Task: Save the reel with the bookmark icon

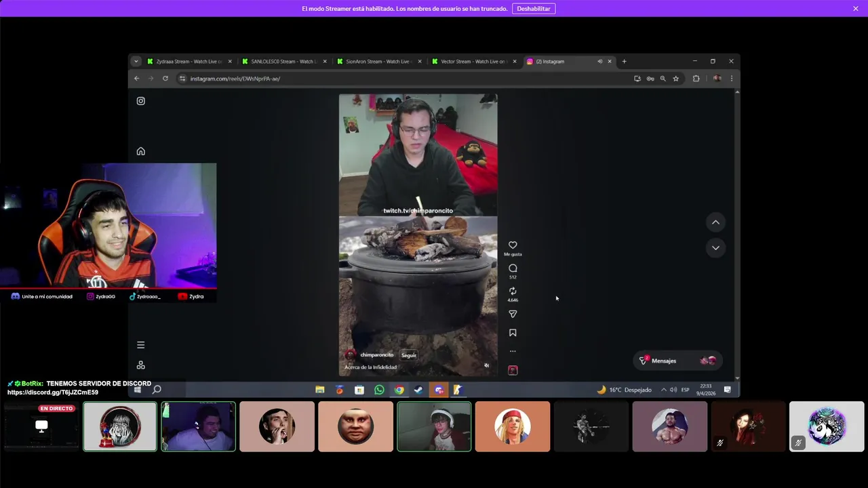Action: 513,333
